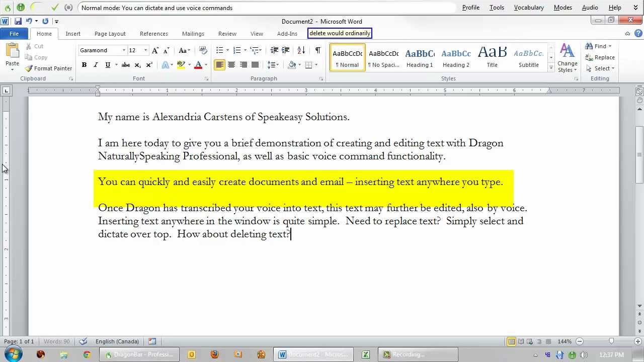Apply strikethrough formatting
644x362 pixels.
coord(126,65)
